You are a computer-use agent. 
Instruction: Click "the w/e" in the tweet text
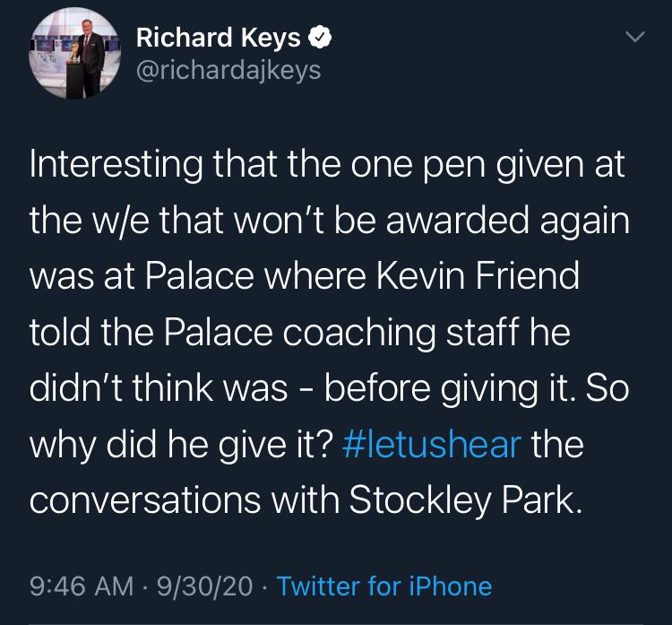[x=91, y=221]
